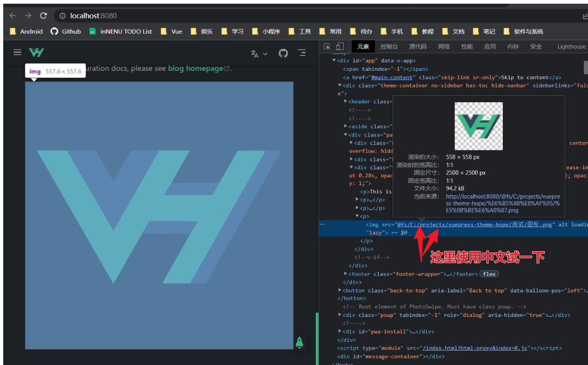588x365 pixels.
Task: Click the browser back arrow
Action: (13, 16)
